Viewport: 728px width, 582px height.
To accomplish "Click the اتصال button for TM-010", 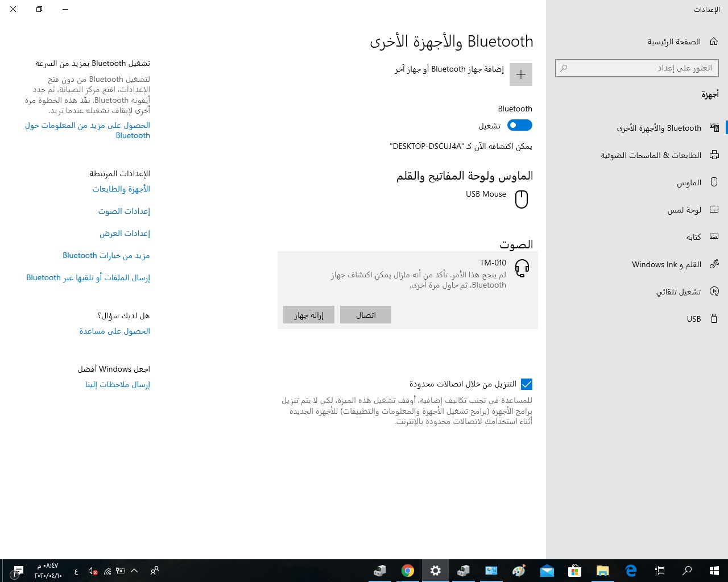I will click(x=366, y=315).
